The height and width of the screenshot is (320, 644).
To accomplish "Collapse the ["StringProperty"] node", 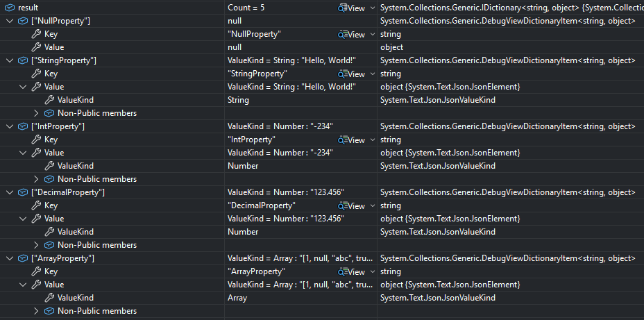I will click(x=10, y=60).
